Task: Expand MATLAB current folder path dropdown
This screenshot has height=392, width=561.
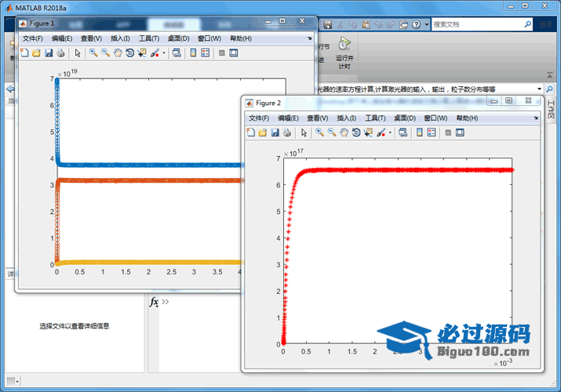Action: click(539, 89)
